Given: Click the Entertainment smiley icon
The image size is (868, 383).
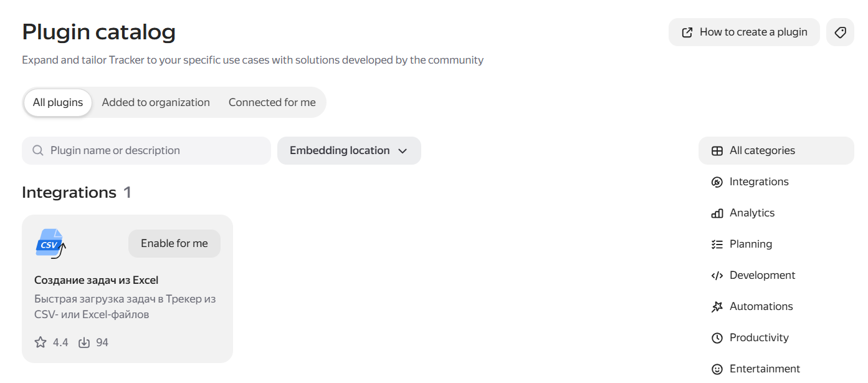Looking at the screenshot, I should tap(717, 369).
